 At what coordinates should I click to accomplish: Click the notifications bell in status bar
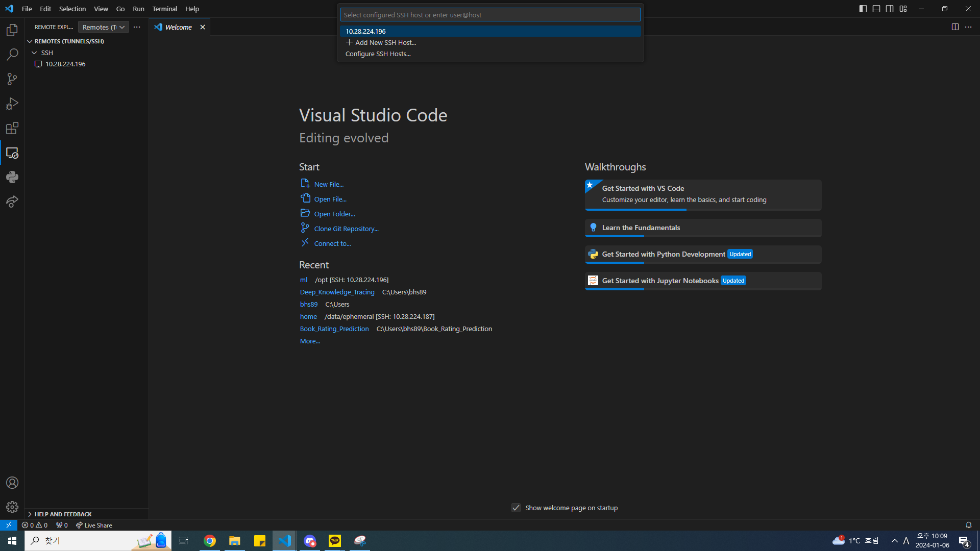968,525
